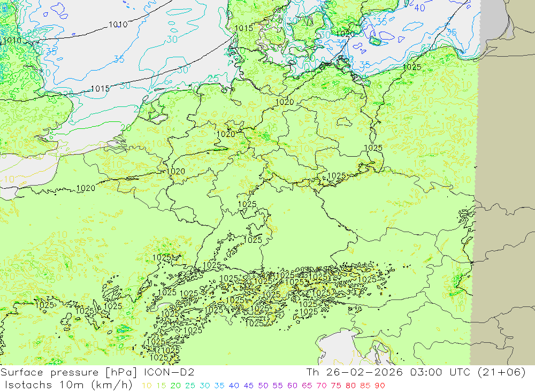Select the 35 value in the isotach legend
This screenshot has width=535, height=392.
(x=219, y=386)
